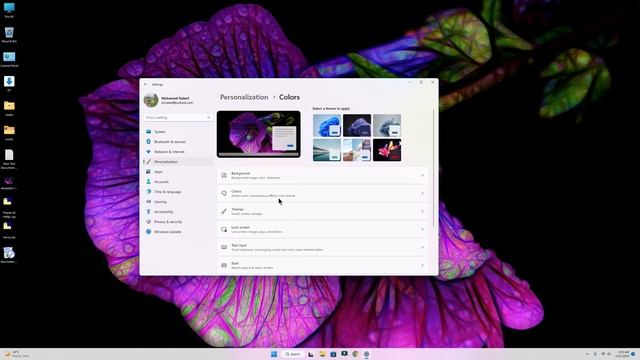This screenshot has width=640, height=360.
Task: Open Text input settings row
Action: (x=323, y=247)
